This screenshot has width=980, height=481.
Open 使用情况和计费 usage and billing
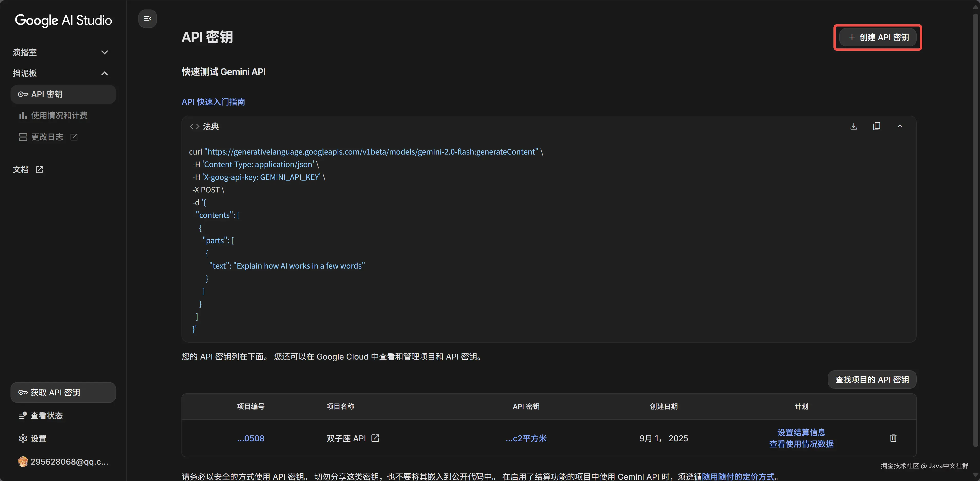coord(59,116)
